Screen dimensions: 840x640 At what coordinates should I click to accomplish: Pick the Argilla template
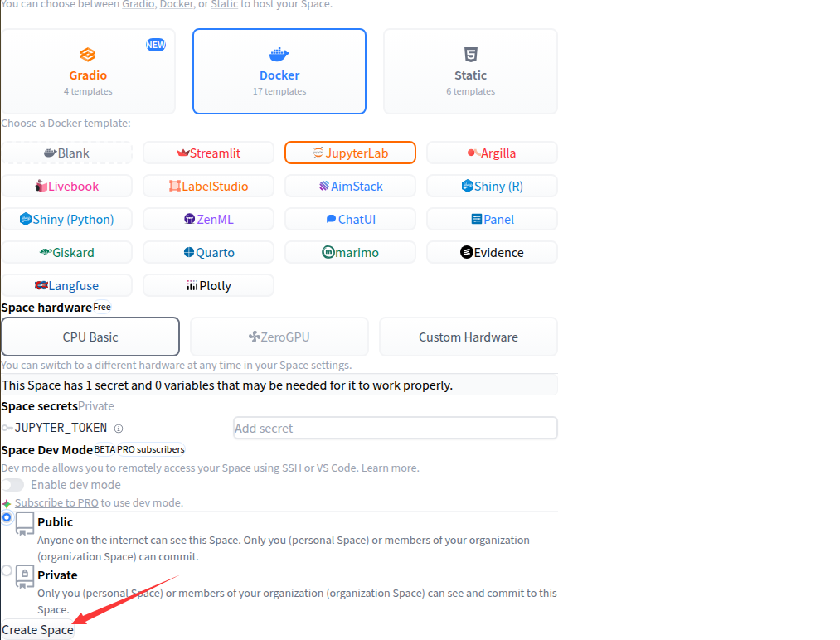click(x=492, y=153)
